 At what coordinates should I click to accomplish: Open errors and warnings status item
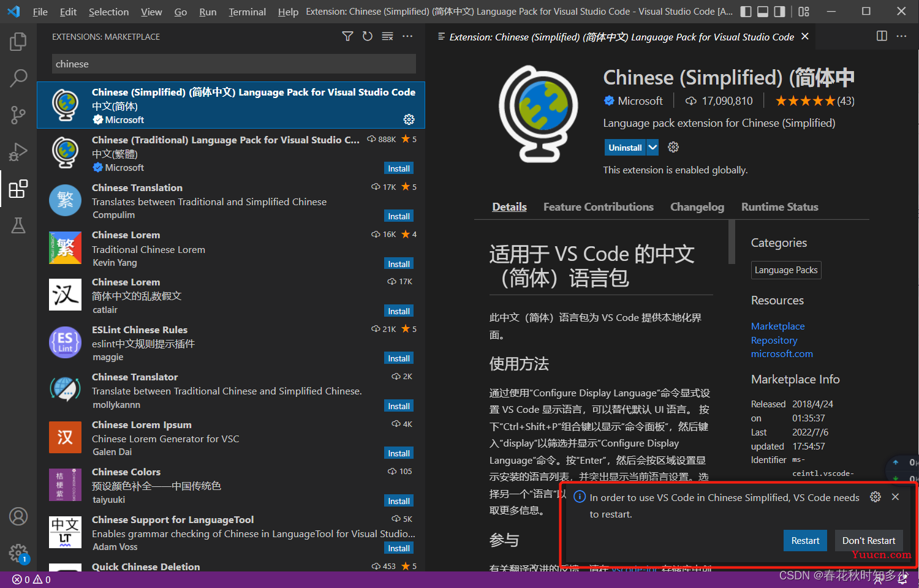pyautogui.click(x=31, y=579)
